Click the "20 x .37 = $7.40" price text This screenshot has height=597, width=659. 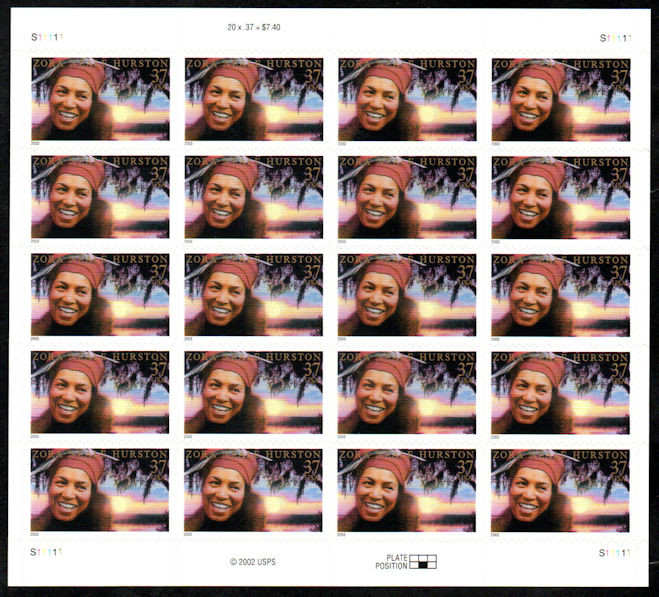click(253, 27)
